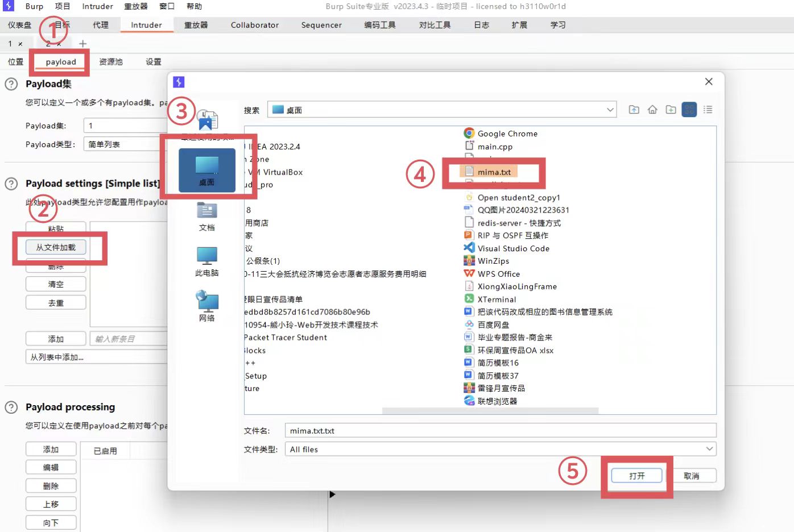Click 去重 button

coord(56,303)
